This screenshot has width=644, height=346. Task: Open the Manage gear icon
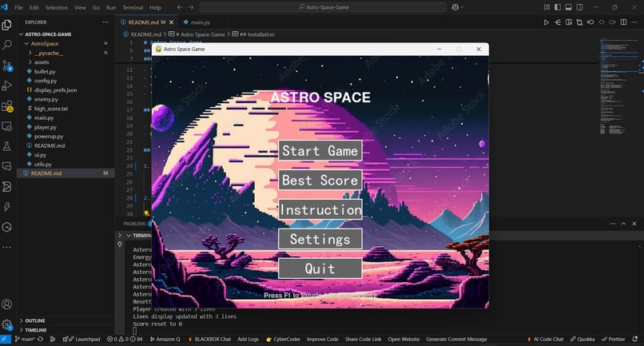coord(6,324)
